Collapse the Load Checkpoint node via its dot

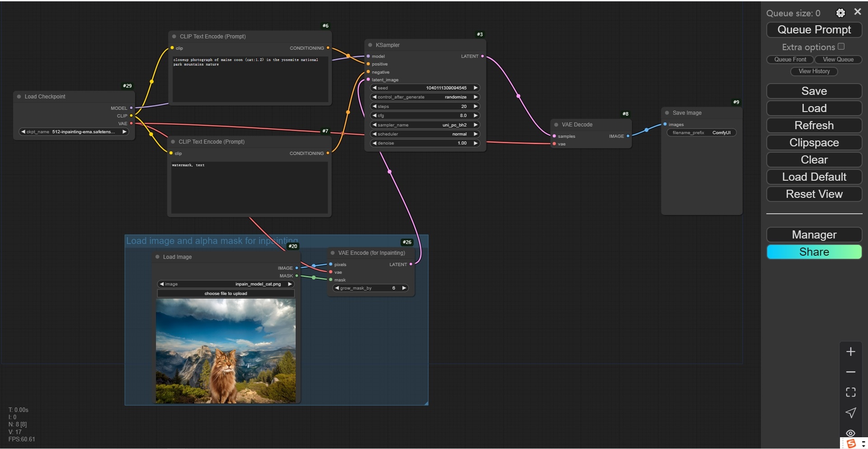click(19, 97)
